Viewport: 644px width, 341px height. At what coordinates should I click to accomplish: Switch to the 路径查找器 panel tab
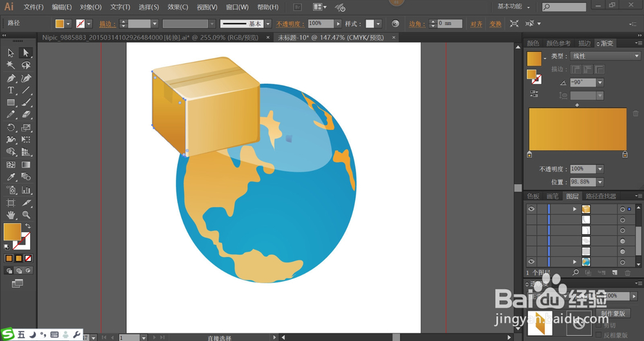[x=601, y=196]
